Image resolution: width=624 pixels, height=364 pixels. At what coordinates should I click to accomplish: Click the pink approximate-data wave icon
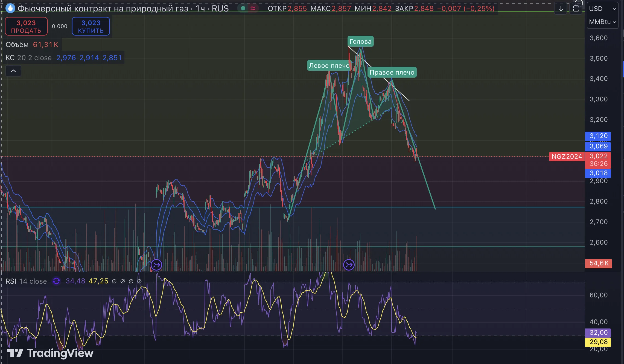253,8
